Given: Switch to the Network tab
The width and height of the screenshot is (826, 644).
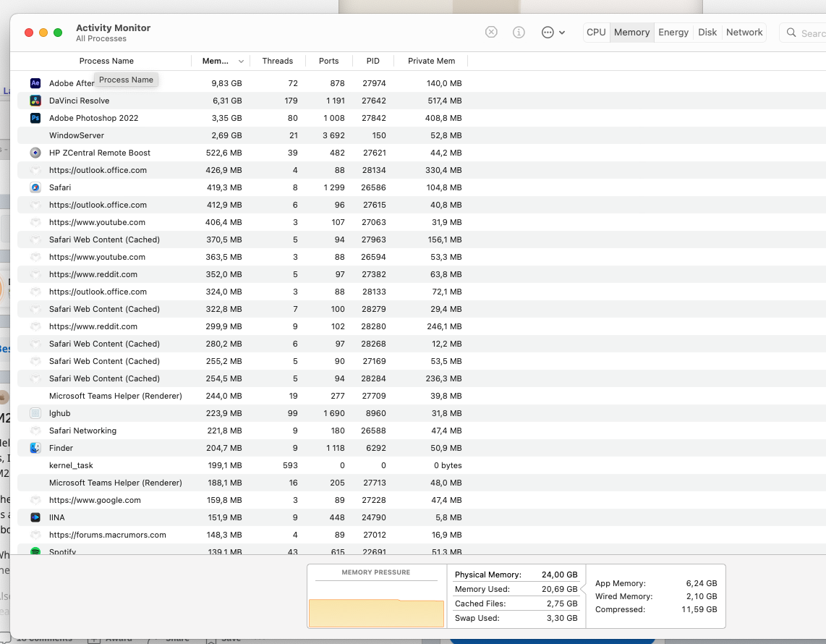Looking at the screenshot, I should [744, 32].
